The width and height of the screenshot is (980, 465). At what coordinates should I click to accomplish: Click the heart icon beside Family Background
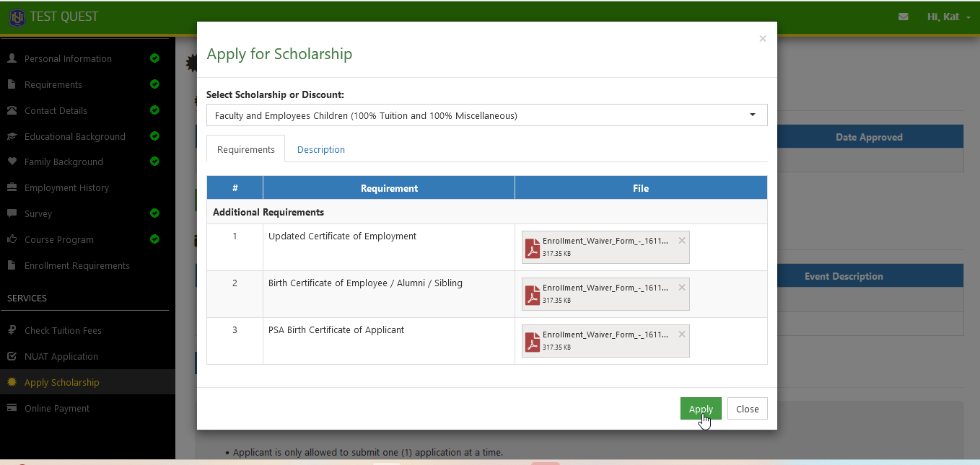point(12,161)
